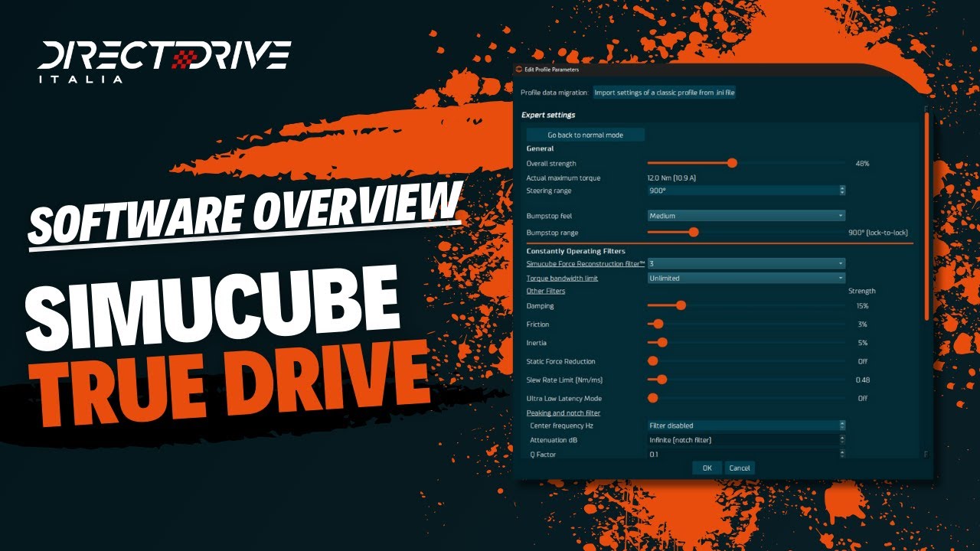Click the General section heading
The width and height of the screenshot is (980, 551).
540,148
